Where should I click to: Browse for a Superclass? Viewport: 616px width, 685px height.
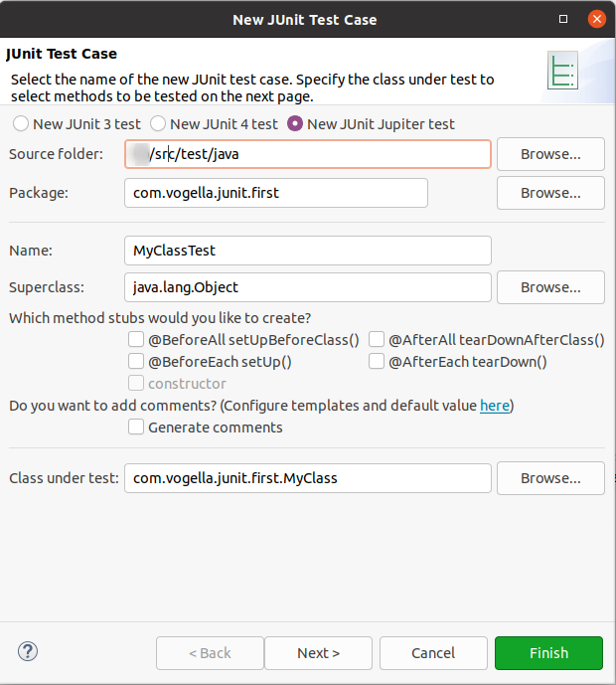pos(549,287)
